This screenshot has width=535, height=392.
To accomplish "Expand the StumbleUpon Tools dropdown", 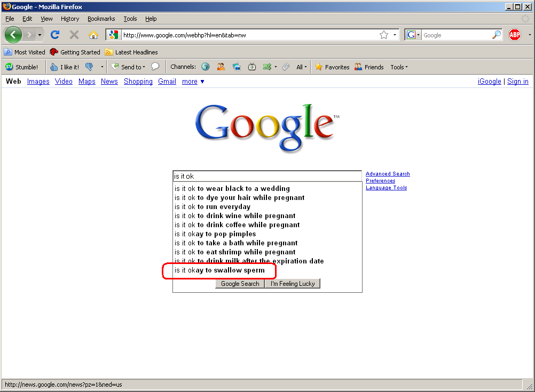I will coord(399,67).
